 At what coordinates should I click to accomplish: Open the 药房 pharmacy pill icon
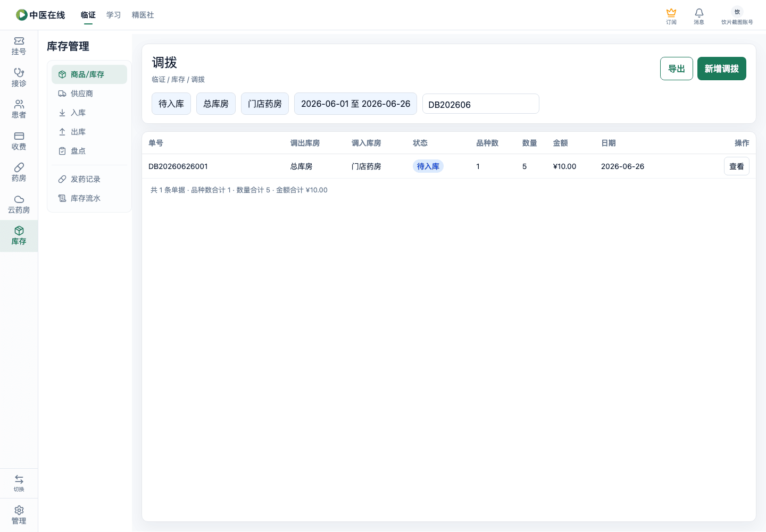click(19, 167)
